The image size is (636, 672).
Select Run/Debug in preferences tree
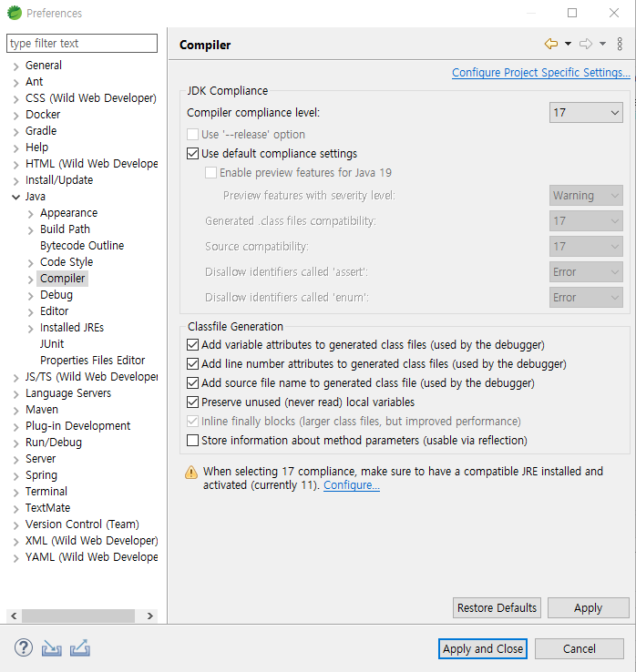pyautogui.click(x=53, y=442)
